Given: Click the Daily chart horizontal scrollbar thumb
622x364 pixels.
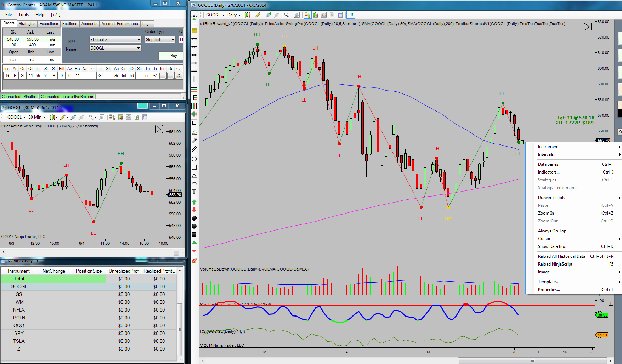Looking at the screenshot, I should [x=532, y=361].
